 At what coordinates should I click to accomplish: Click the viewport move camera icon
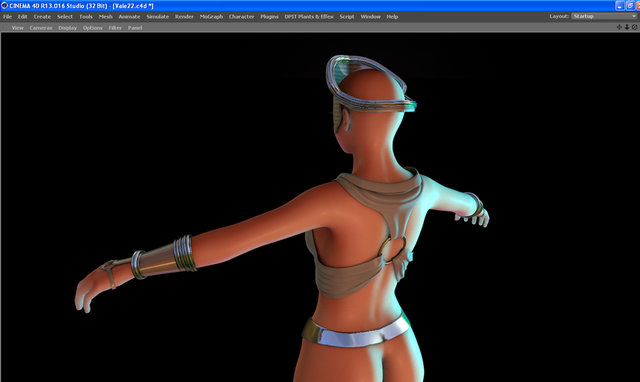tap(619, 27)
